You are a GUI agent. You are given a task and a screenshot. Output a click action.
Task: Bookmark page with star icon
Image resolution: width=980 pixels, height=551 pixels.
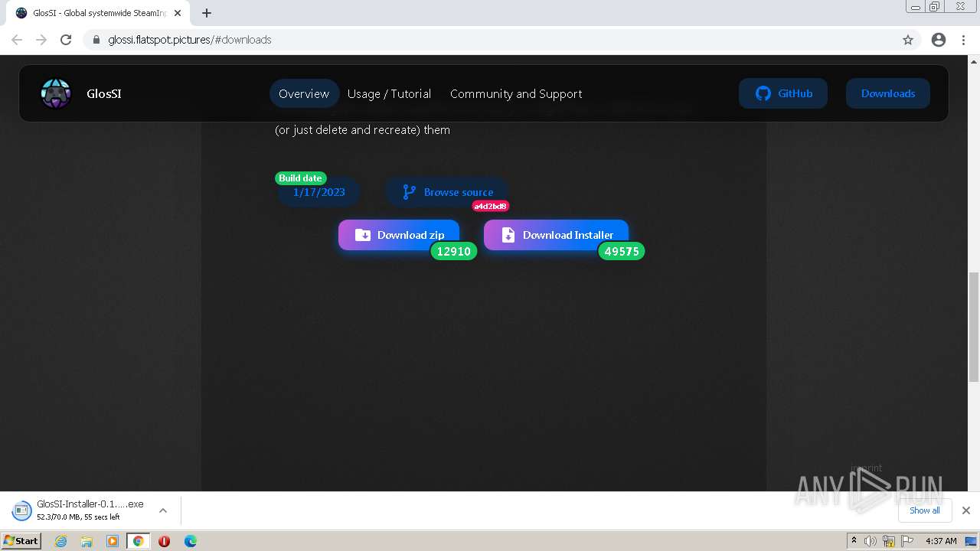click(x=908, y=40)
